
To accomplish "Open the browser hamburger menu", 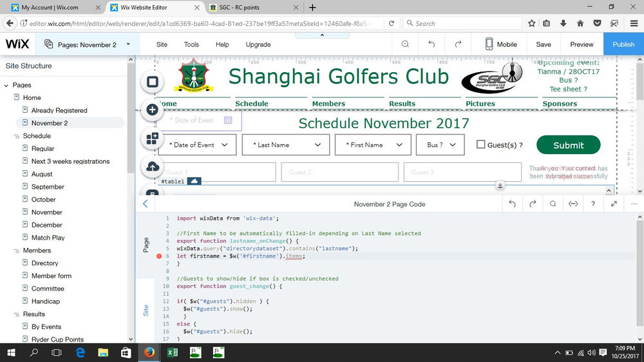I will click(634, 23).
